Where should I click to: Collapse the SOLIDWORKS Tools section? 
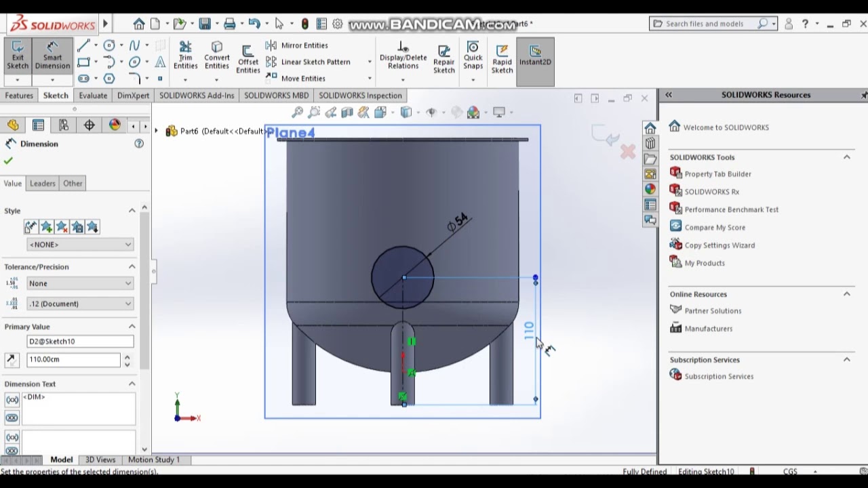point(847,157)
